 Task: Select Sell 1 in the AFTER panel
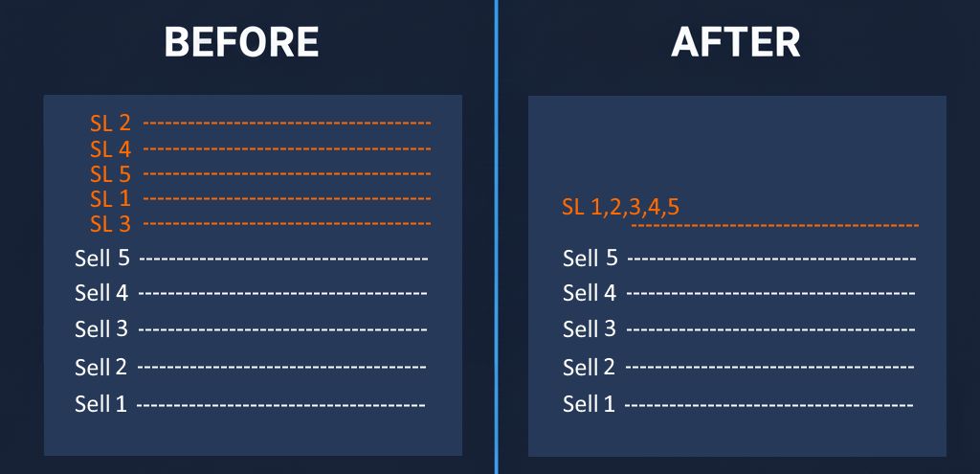pyautogui.click(x=590, y=404)
